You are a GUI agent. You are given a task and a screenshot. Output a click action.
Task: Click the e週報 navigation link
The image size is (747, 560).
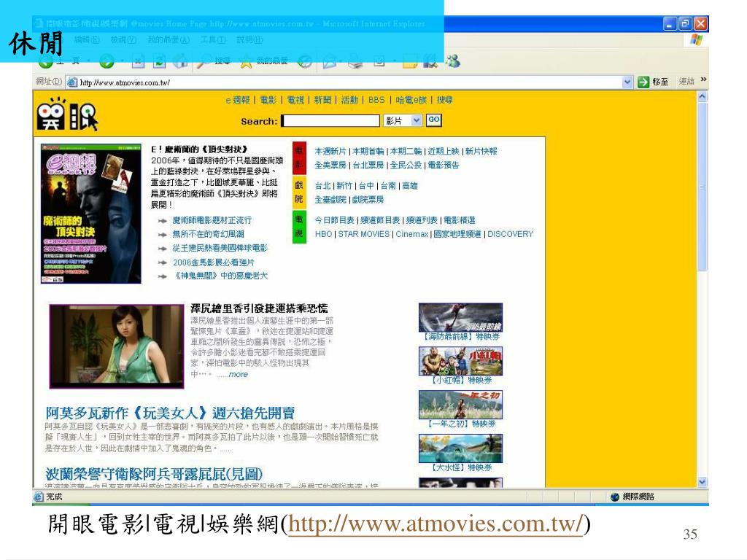pyautogui.click(x=238, y=100)
